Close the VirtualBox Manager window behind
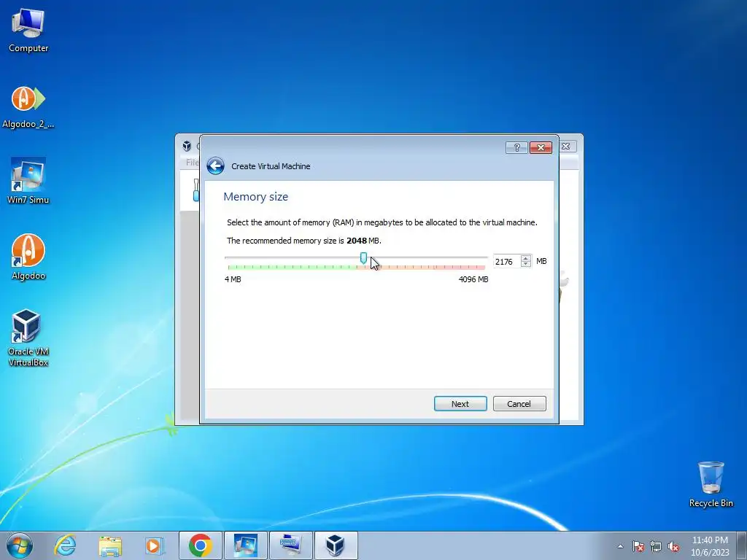The image size is (747, 560). pos(566,146)
